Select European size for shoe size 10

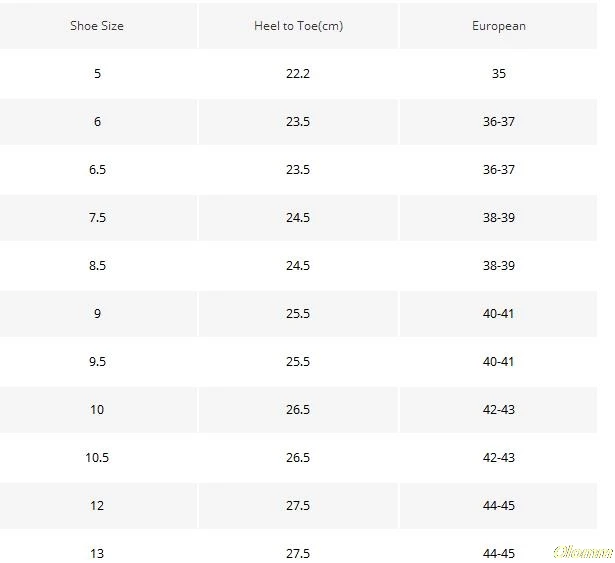pyautogui.click(x=498, y=410)
